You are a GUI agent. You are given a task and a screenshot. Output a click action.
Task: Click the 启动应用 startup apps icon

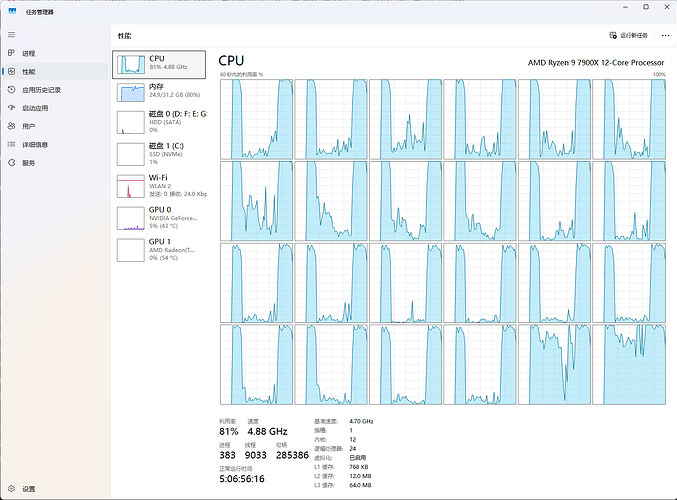click(x=12, y=108)
